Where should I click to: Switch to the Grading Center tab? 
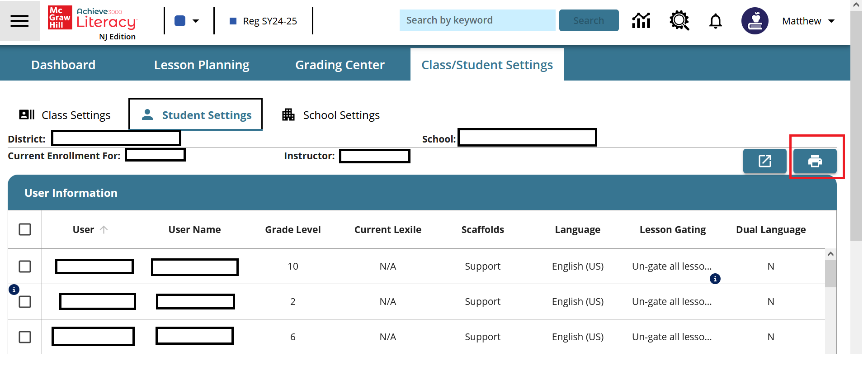coord(340,65)
